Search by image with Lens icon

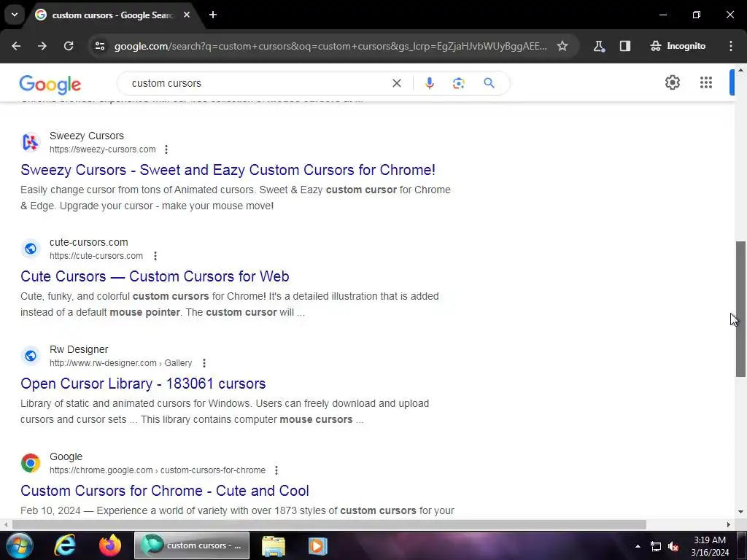[x=458, y=83]
